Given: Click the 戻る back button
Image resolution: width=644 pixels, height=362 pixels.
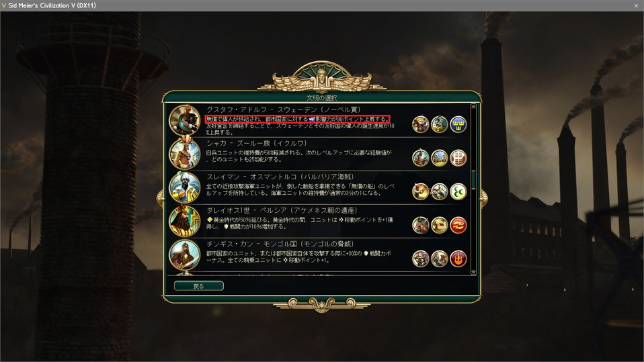Looking at the screenshot, I should [x=199, y=285].
